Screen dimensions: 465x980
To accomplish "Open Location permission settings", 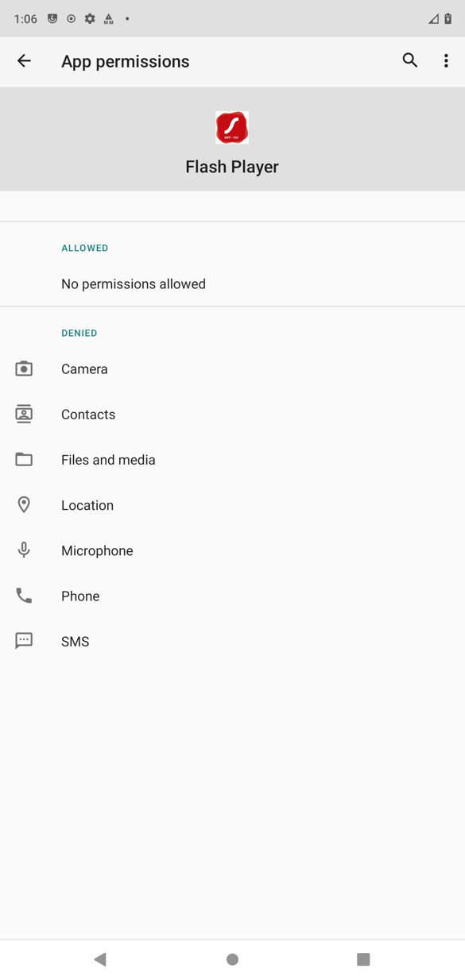I will coord(232,504).
